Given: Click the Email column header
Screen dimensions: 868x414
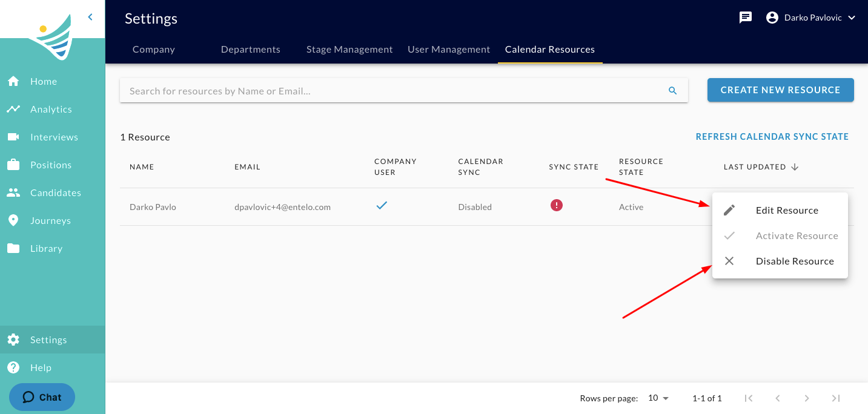Looking at the screenshot, I should pyautogui.click(x=247, y=167).
